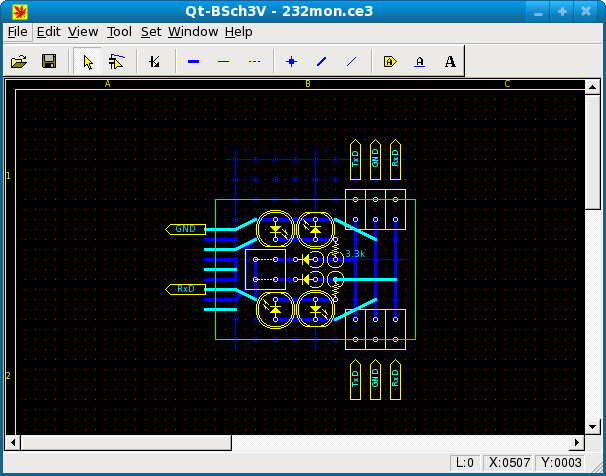Viewport: 606px width, 476px height.
Task: Select the thin Wire tool
Action: (x=223, y=62)
